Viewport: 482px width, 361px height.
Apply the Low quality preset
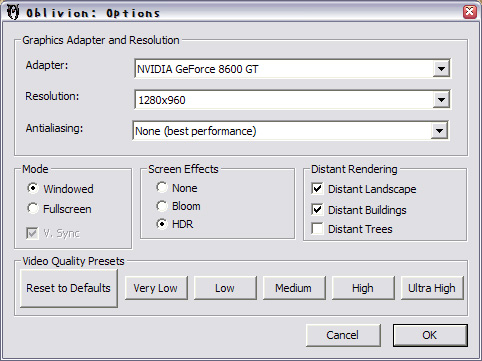225,288
